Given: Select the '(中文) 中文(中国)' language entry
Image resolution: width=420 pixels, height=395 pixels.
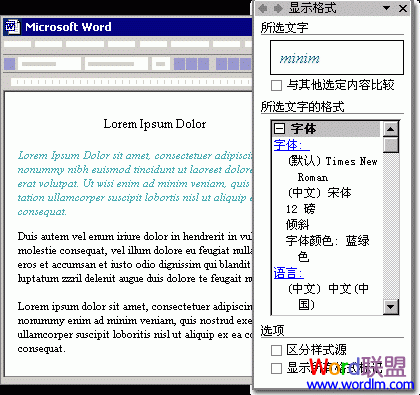Looking at the screenshot, I should pos(328,296).
